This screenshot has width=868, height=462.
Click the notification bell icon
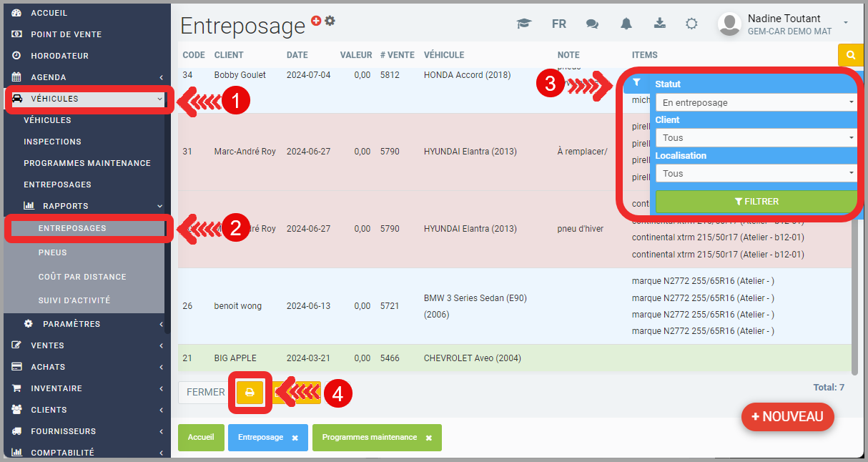click(x=626, y=24)
